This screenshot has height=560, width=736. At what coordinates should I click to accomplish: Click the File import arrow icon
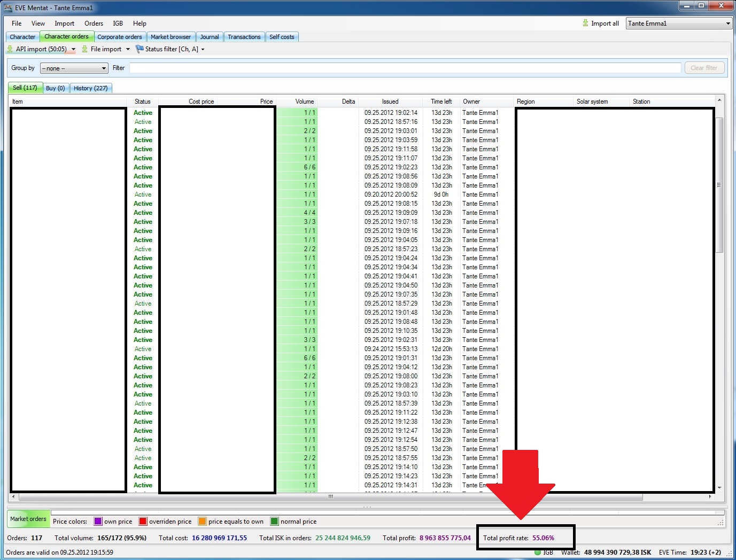pyautogui.click(x=84, y=49)
